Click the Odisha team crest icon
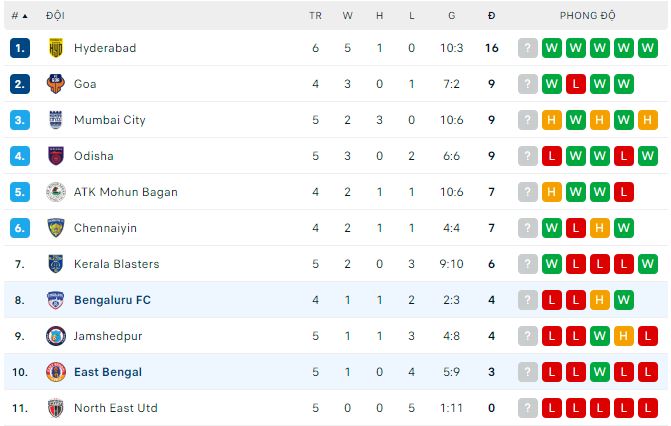 56,156
